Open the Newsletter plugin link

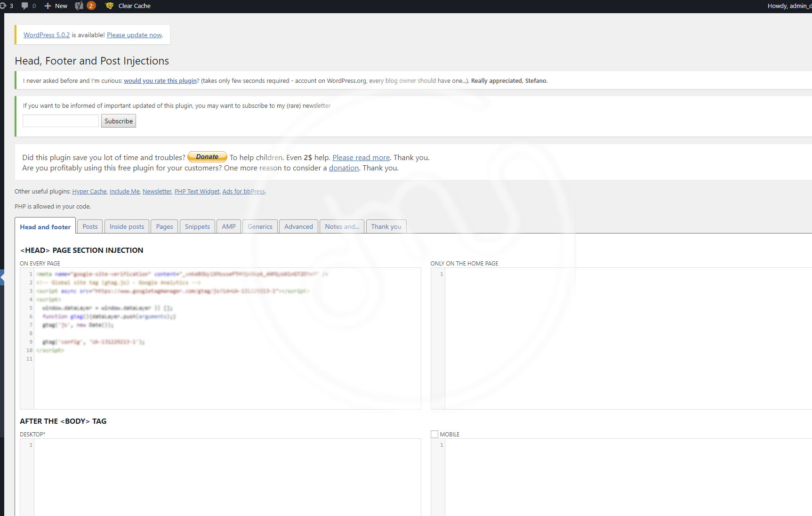pos(157,191)
